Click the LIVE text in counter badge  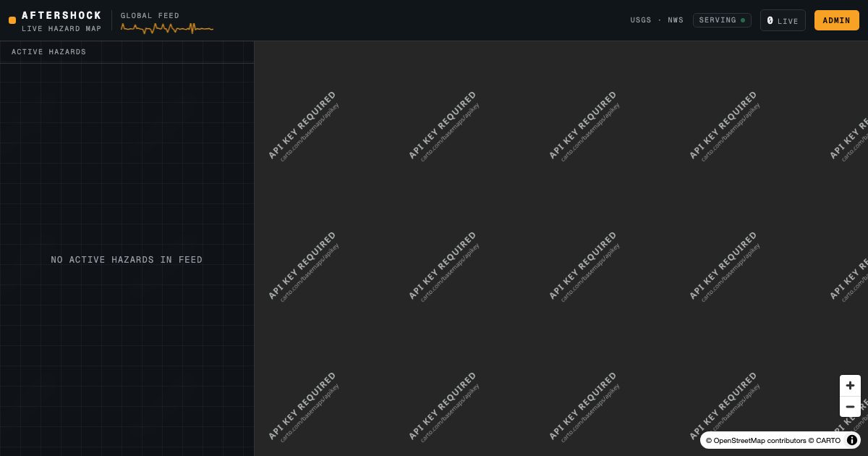tap(788, 21)
